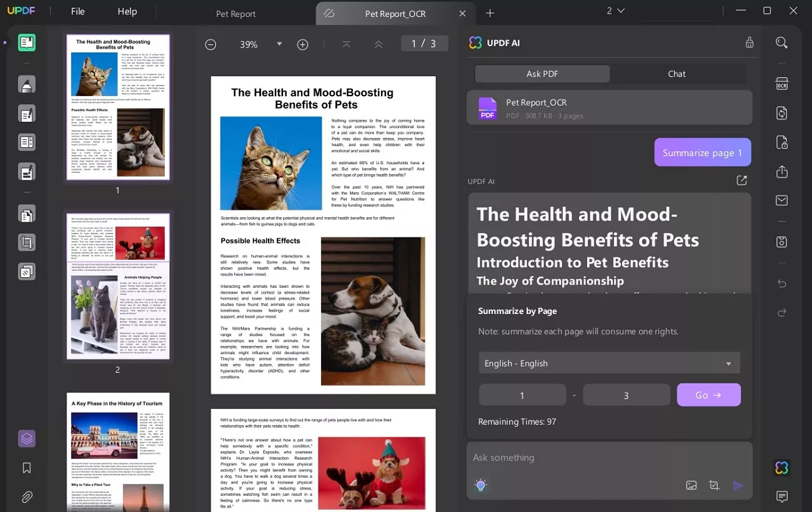Click the start page field showing 1
The width and height of the screenshot is (812, 512).
[x=522, y=395]
